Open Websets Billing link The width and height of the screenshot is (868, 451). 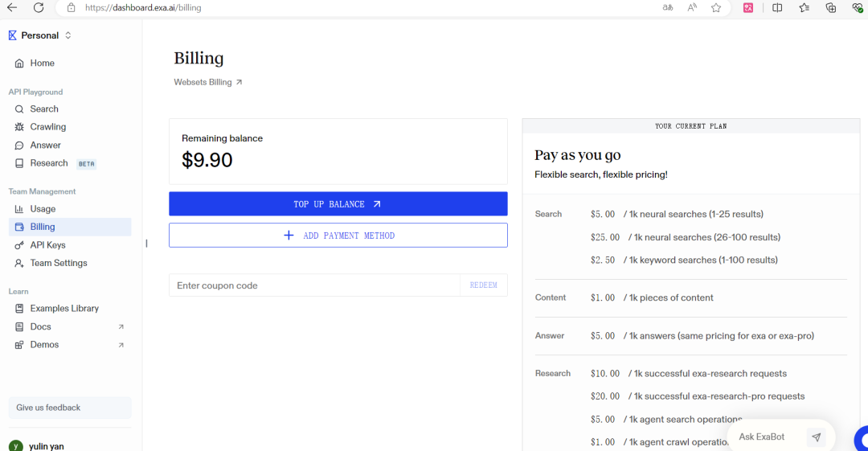click(208, 82)
